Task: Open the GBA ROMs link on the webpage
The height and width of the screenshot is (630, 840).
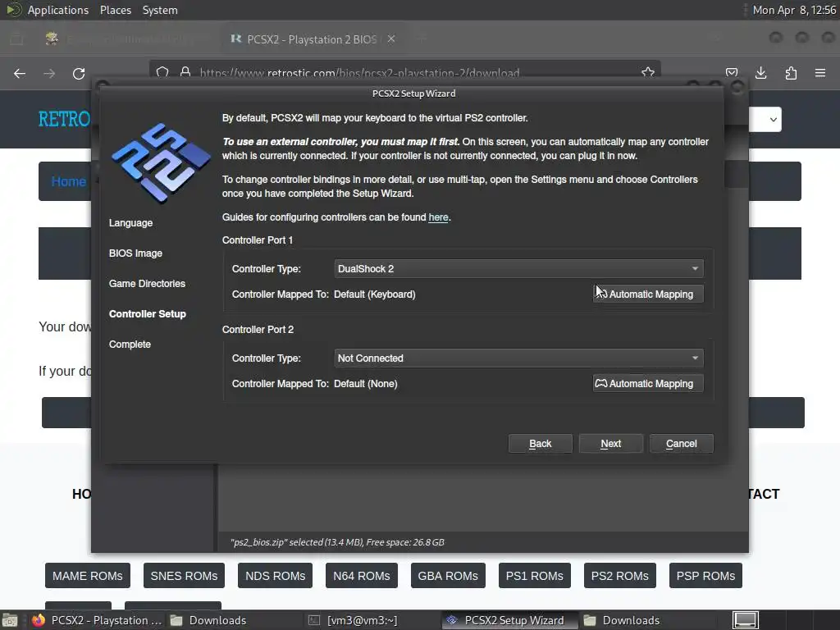Action: tap(448, 576)
